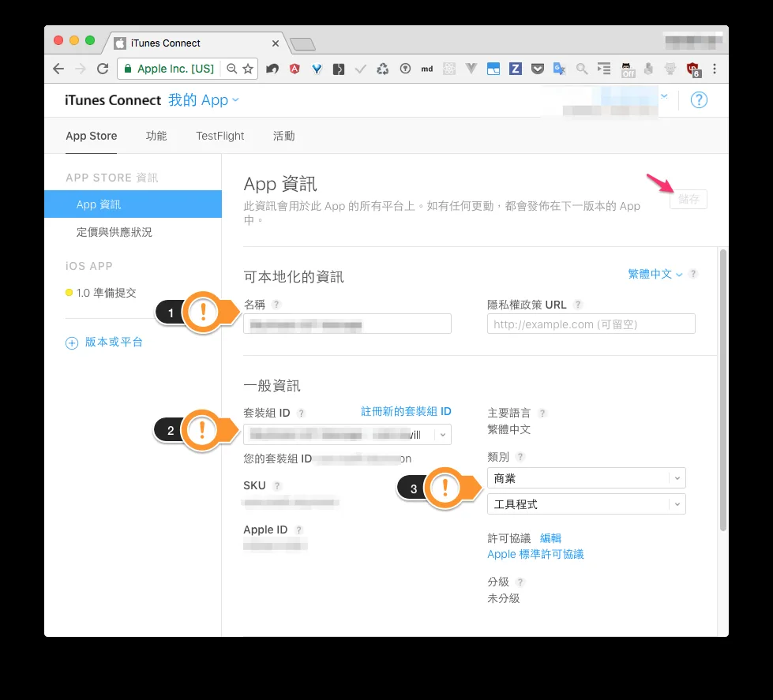Click the 儲存 save button
773x700 pixels.
[689, 199]
